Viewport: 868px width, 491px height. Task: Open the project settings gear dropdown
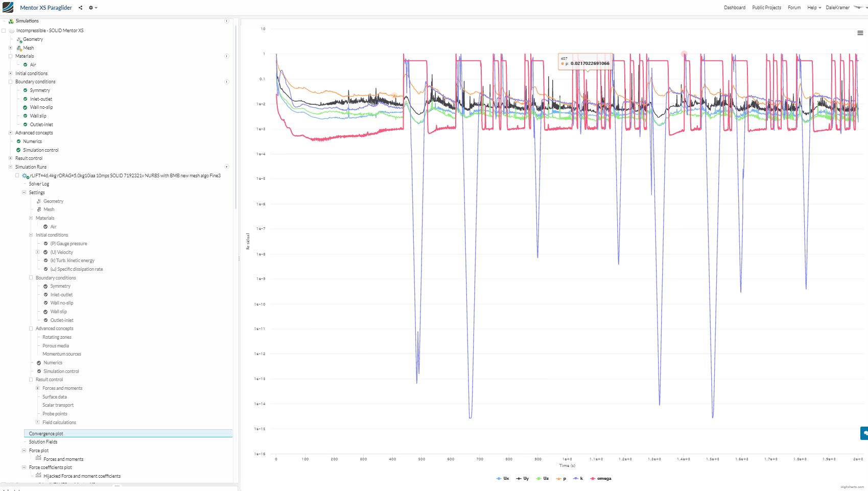pyautogui.click(x=92, y=8)
